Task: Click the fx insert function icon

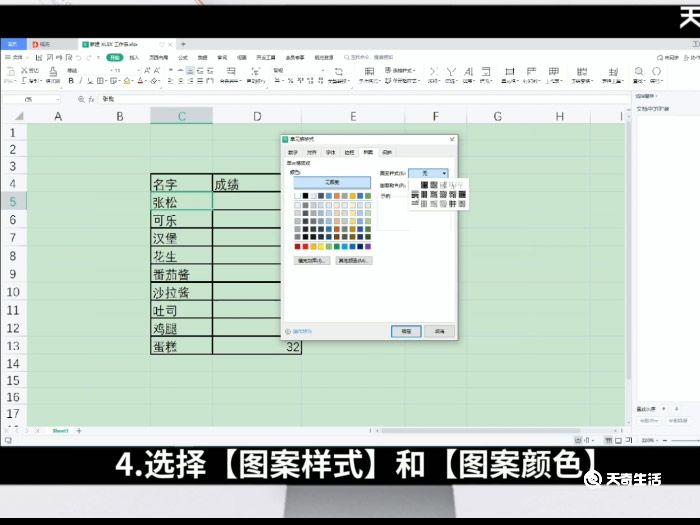Action: (x=91, y=99)
